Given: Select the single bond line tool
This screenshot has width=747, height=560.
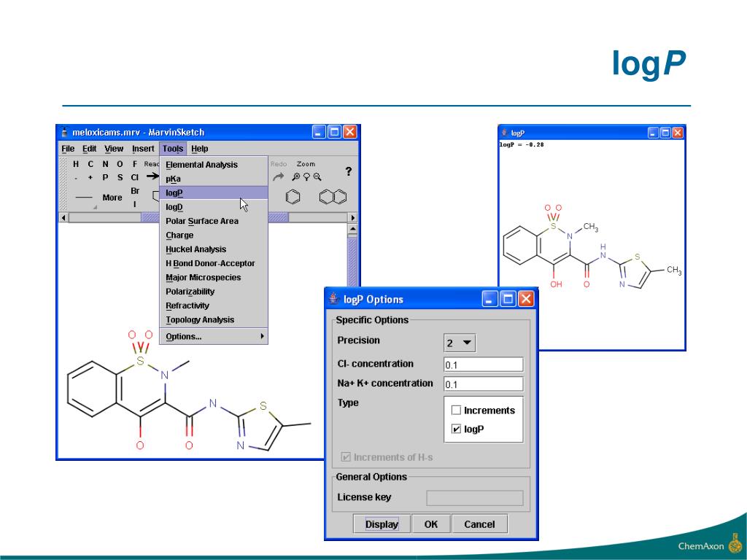Looking at the screenshot, I should point(85,197).
